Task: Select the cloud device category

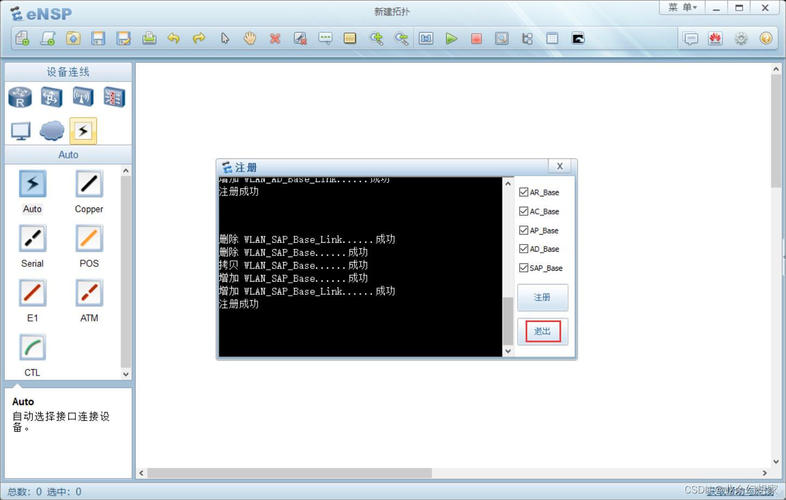Action: click(52, 130)
